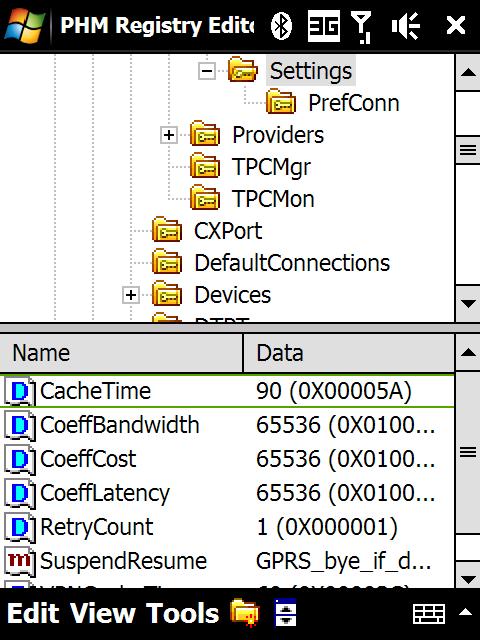
Task: Click tree pane scrollbar thumb
Action: click(468, 150)
